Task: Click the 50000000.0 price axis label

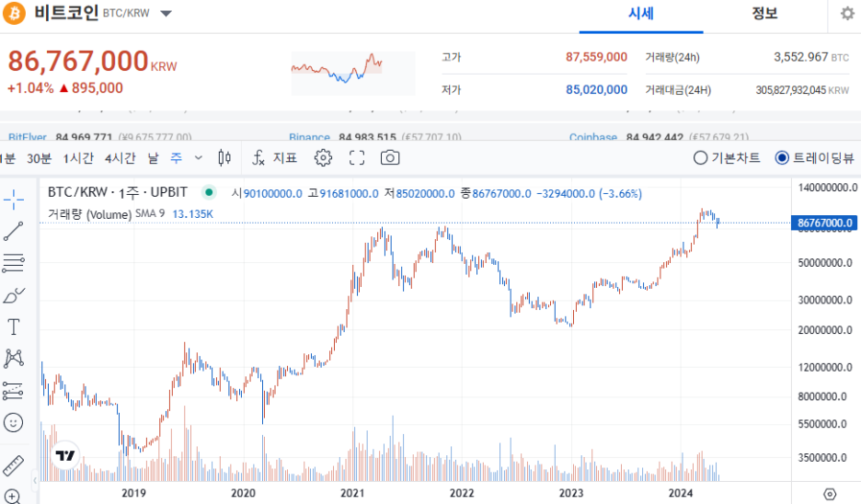Action: 825,263
